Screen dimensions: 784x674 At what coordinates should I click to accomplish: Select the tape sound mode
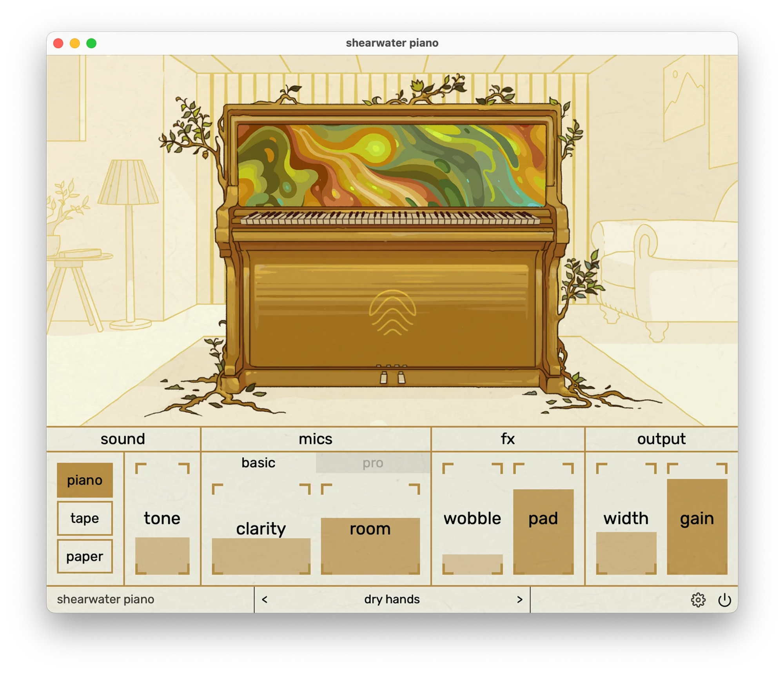[85, 518]
